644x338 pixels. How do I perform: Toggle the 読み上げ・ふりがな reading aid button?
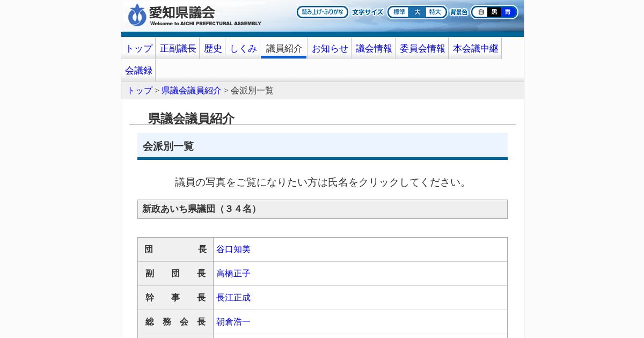[x=323, y=12]
